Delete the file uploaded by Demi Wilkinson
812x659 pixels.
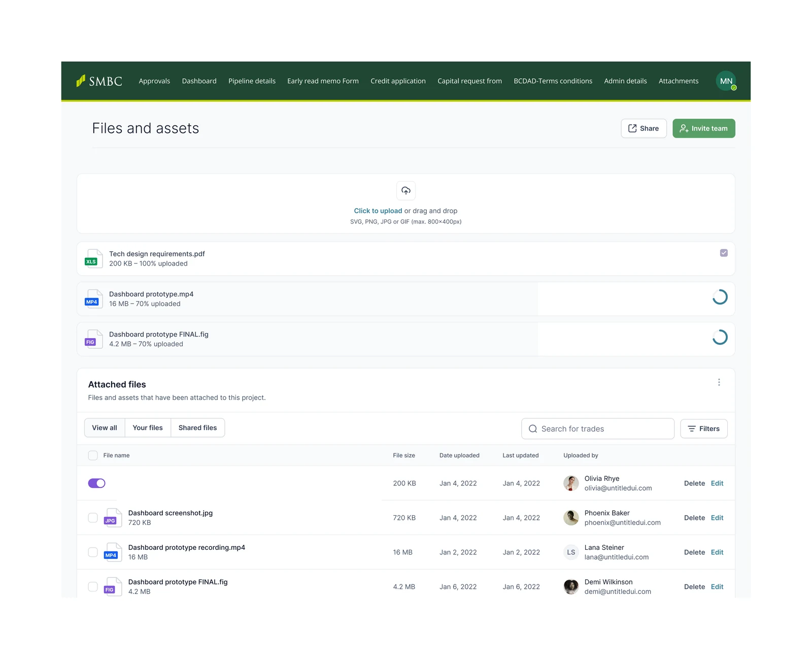pos(694,587)
